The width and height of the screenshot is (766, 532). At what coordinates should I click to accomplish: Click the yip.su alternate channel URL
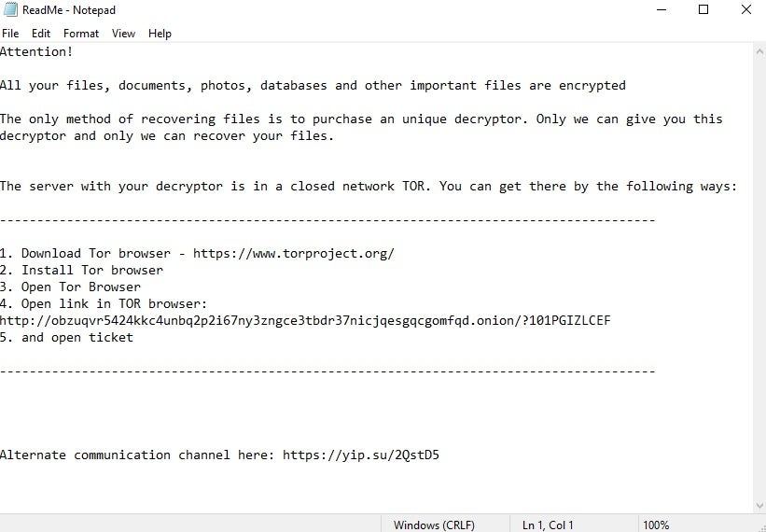click(x=360, y=455)
